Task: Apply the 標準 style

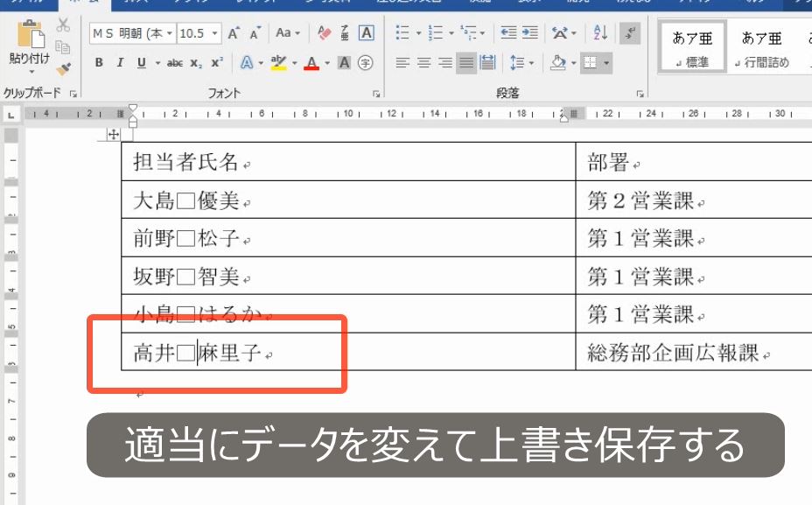Action: tap(691, 48)
